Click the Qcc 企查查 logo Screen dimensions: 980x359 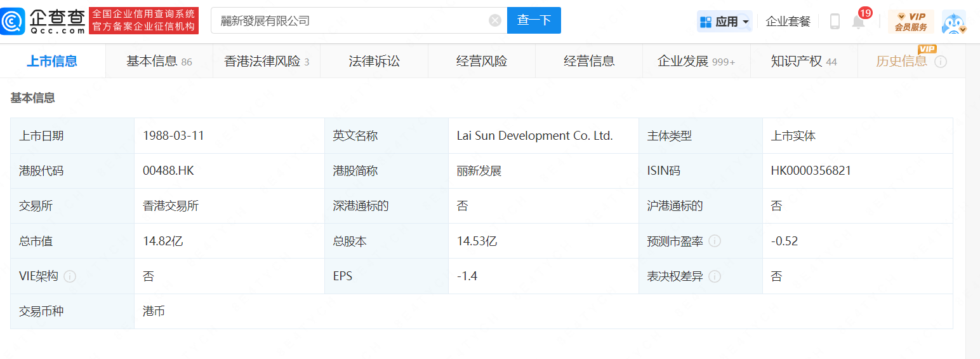pos(43,21)
